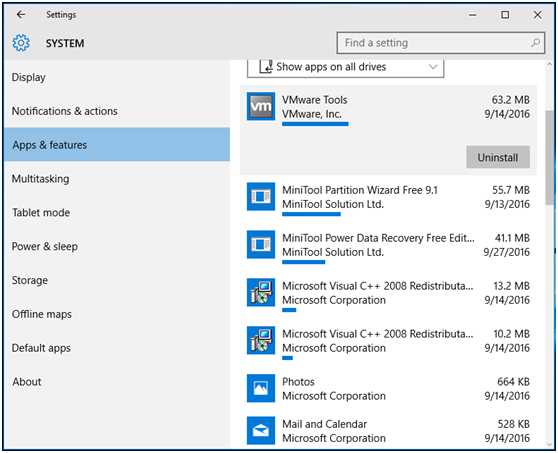Click the VMware Tools name text
Viewport: 558px width, 453px height.
[x=315, y=100]
